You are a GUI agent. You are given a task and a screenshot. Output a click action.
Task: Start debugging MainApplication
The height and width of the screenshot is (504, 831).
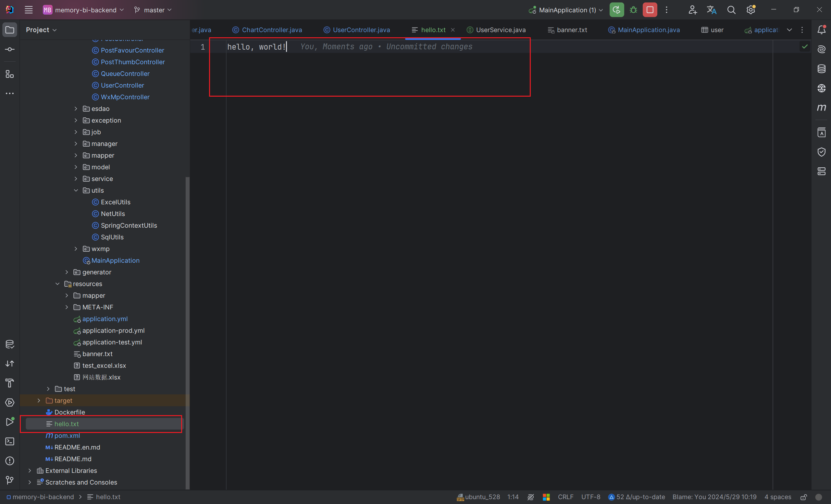pos(633,10)
